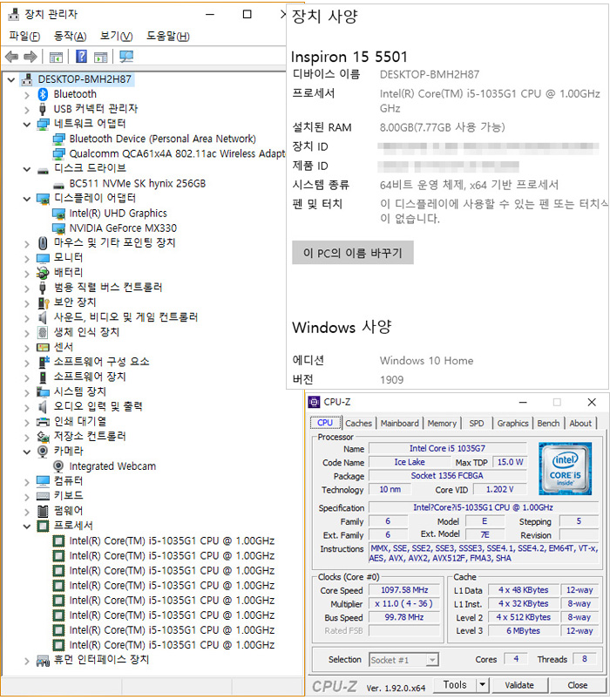Click the Core Speed value 1097.58 MHz
The height and width of the screenshot is (700, 610).
click(404, 590)
